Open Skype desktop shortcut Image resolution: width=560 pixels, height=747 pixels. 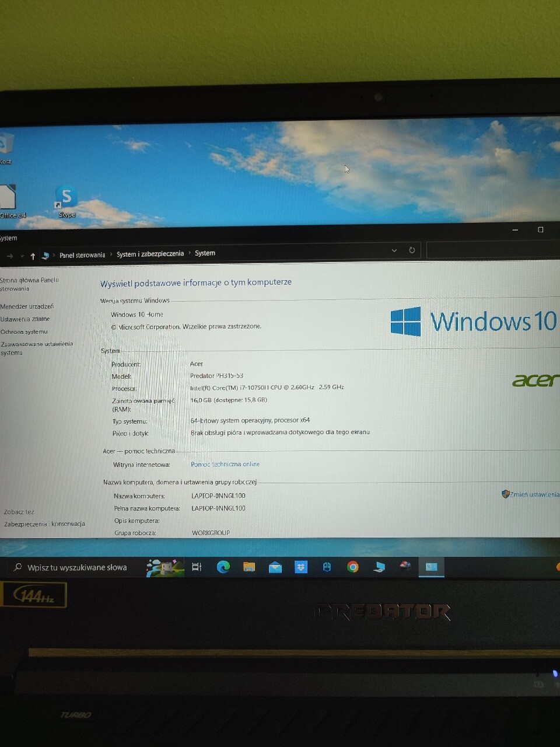tap(66, 201)
